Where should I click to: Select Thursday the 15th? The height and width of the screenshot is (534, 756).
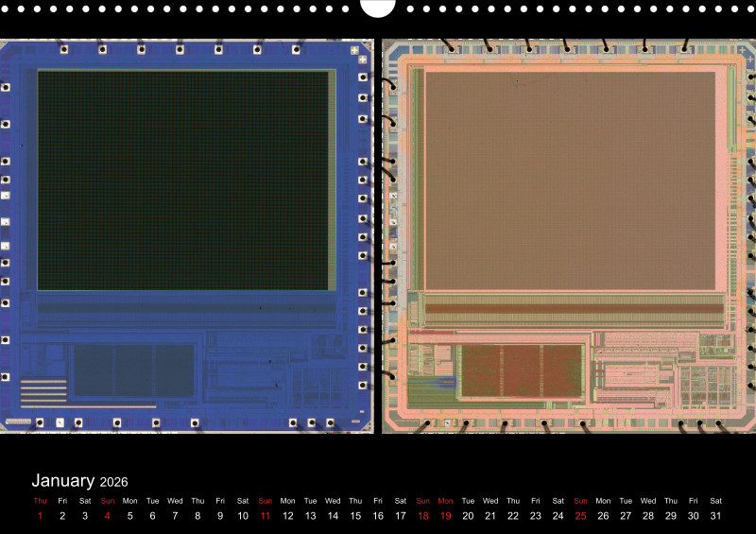click(355, 516)
